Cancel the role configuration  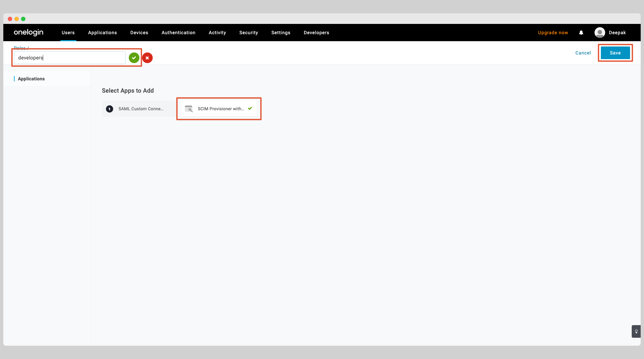[583, 52]
